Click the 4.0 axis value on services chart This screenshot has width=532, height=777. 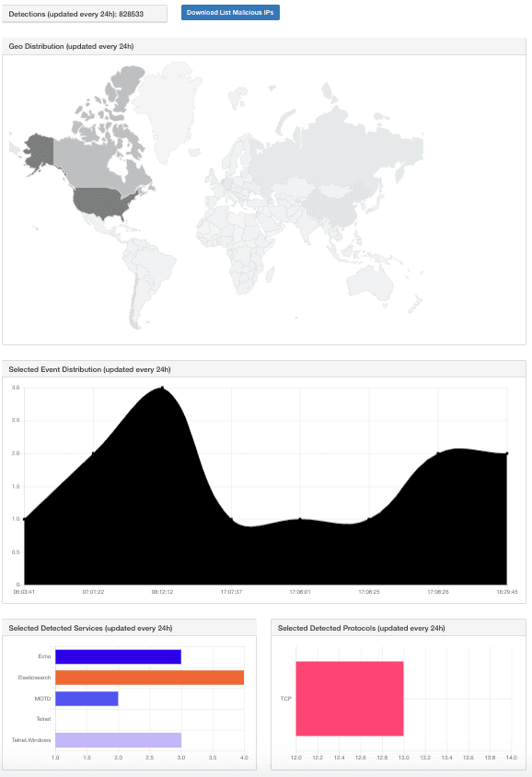click(244, 758)
